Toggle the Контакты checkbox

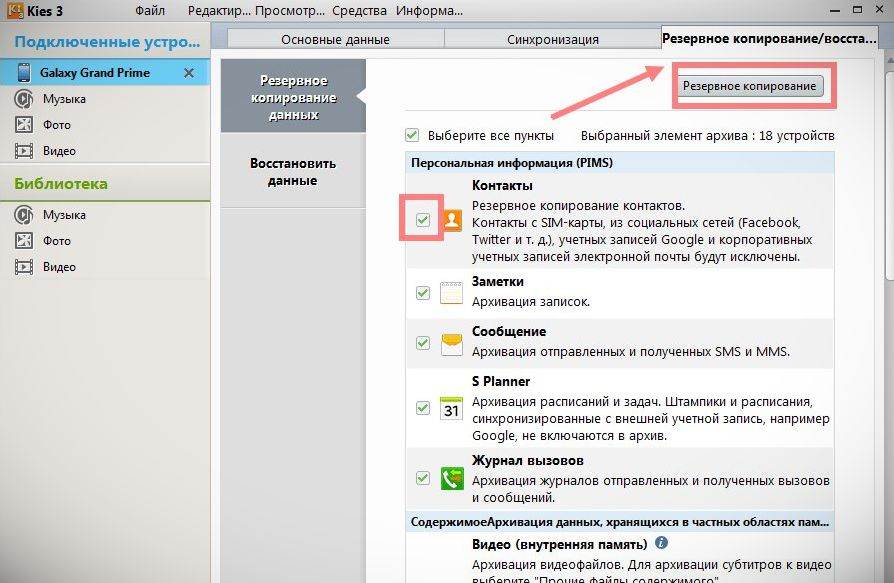tap(423, 220)
